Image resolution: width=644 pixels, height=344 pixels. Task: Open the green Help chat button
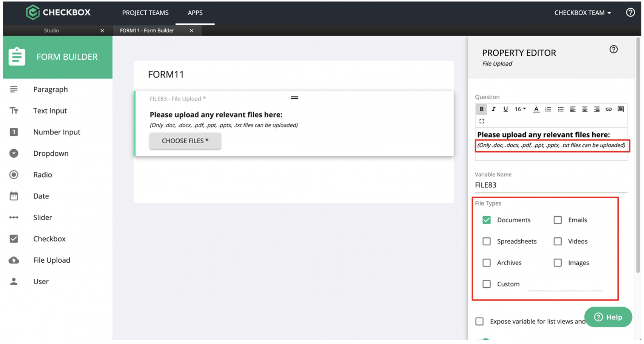[x=608, y=317]
